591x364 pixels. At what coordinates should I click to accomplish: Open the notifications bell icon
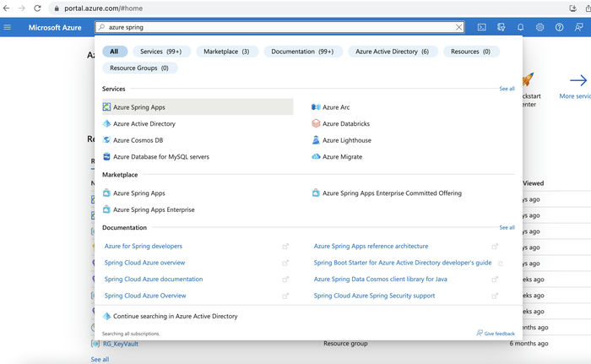point(521,27)
